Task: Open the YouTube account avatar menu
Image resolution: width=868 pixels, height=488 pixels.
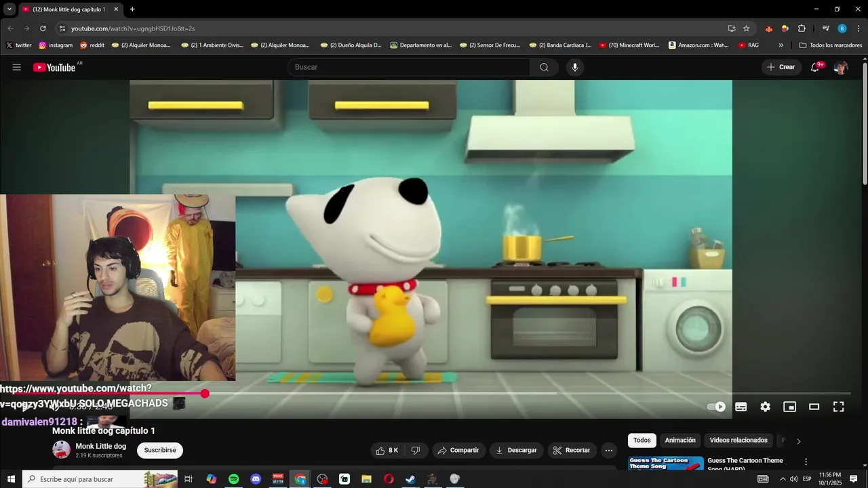Action: tap(841, 67)
